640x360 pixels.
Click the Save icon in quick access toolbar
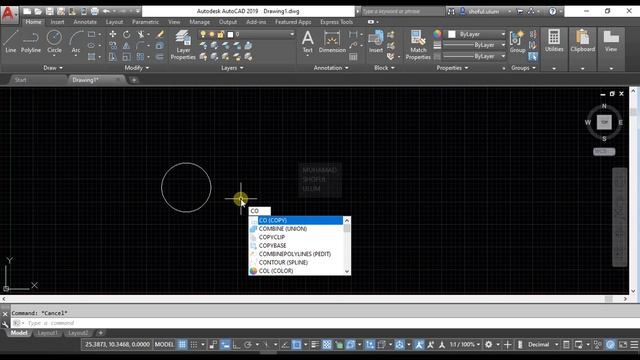coord(49,11)
